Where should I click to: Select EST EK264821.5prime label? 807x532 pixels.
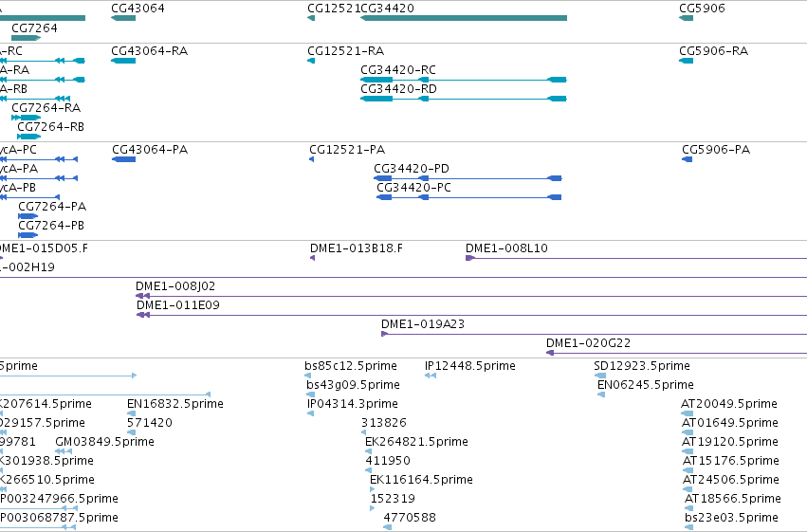coord(417,443)
